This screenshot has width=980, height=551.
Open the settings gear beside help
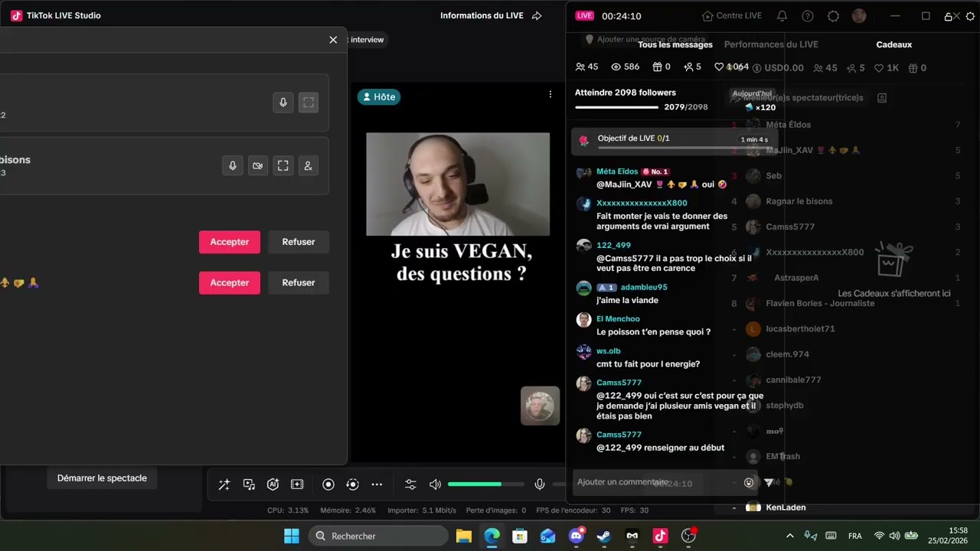(834, 16)
